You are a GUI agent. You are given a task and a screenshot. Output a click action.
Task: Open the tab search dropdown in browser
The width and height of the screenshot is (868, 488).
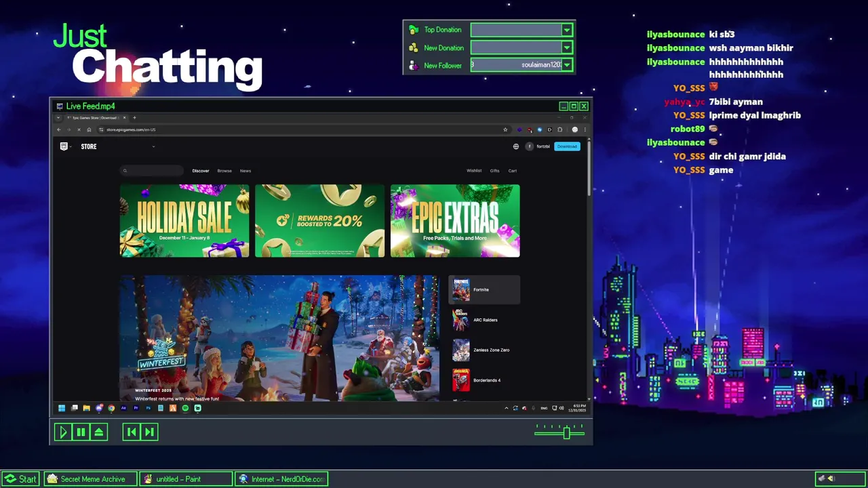coord(58,118)
